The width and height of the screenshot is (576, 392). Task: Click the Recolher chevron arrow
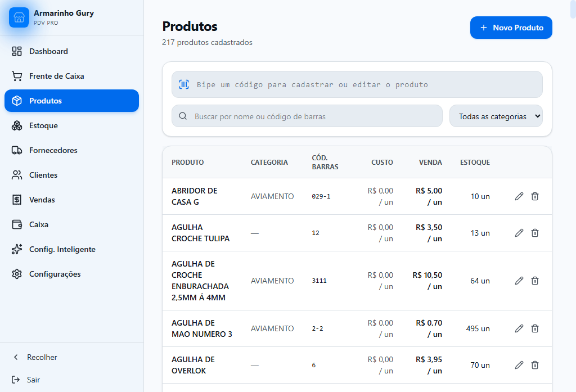[16, 357]
